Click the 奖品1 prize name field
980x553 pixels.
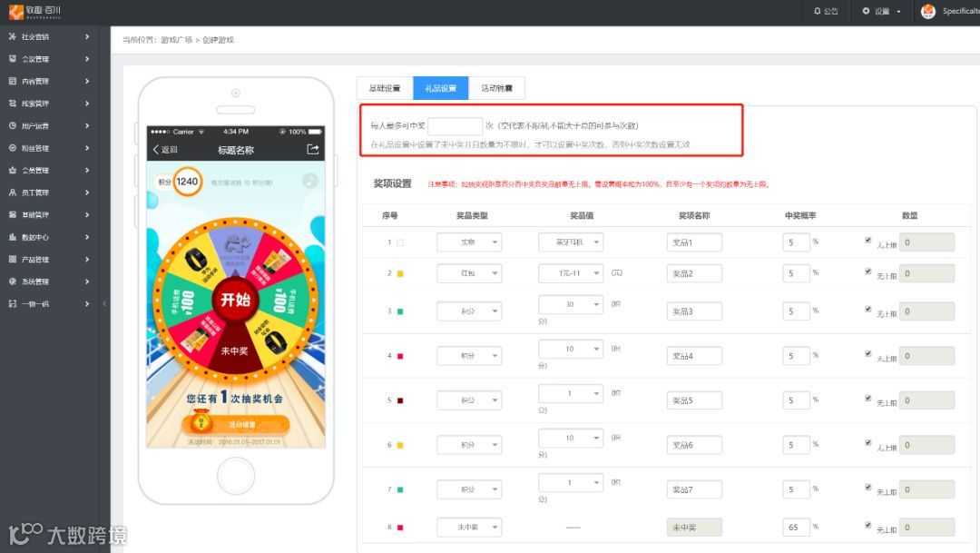[694, 242]
